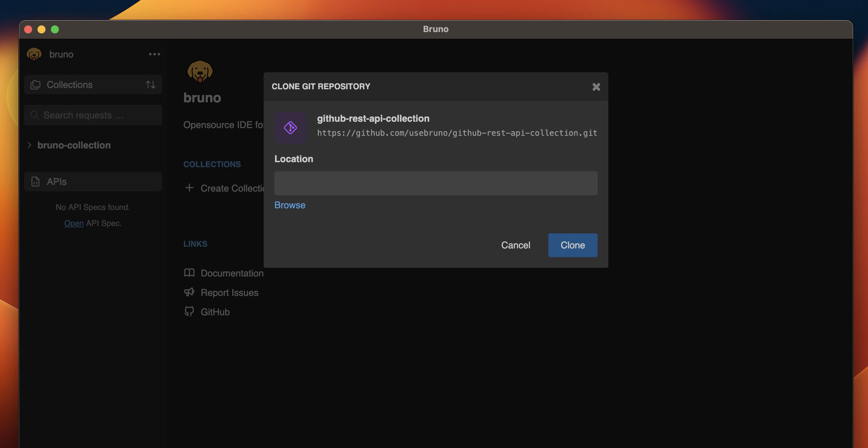Image resolution: width=868 pixels, height=448 pixels.
Task: Click the purple git repository icon
Action: click(290, 128)
